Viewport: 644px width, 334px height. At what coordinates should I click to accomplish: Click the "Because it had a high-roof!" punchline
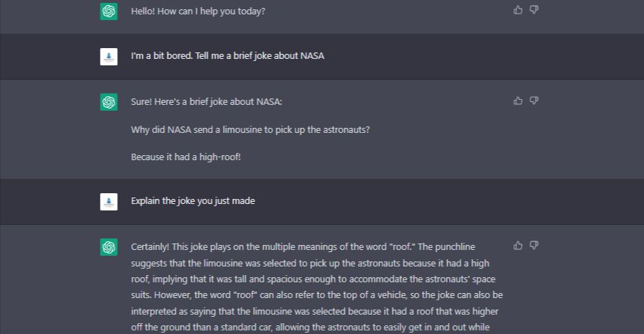[x=185, y=157]
